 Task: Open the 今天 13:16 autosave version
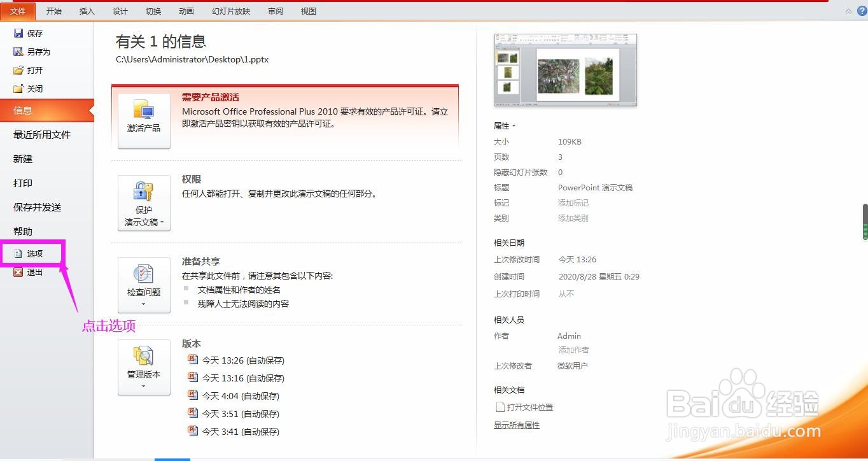pos(236,378)
